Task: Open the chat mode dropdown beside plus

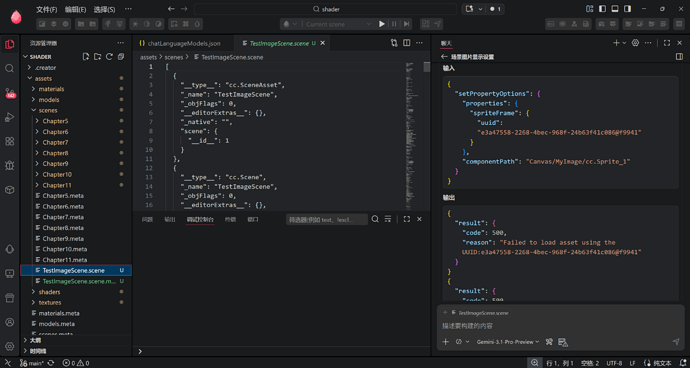Action: click(x=462, y=342)
